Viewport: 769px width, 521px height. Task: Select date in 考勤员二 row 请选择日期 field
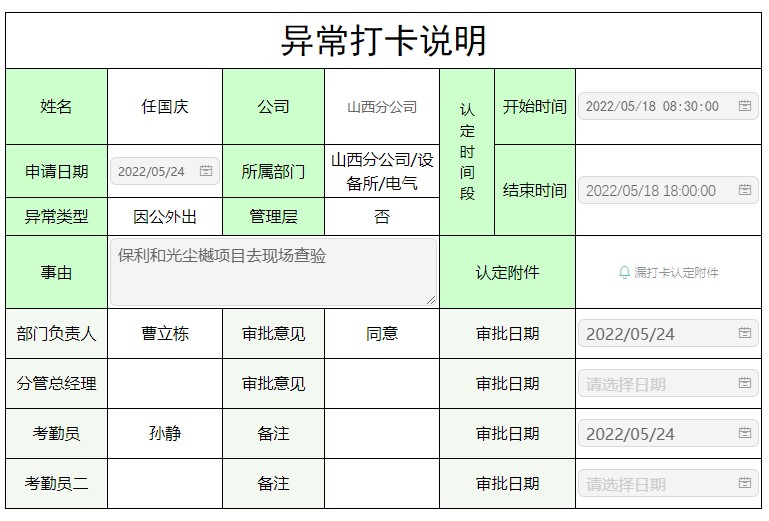pos(668,484)
